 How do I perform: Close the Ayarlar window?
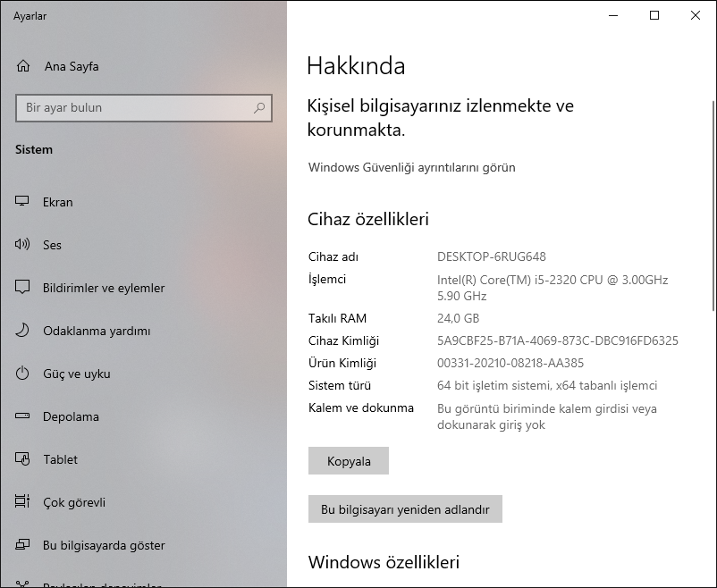pos(696,15)
